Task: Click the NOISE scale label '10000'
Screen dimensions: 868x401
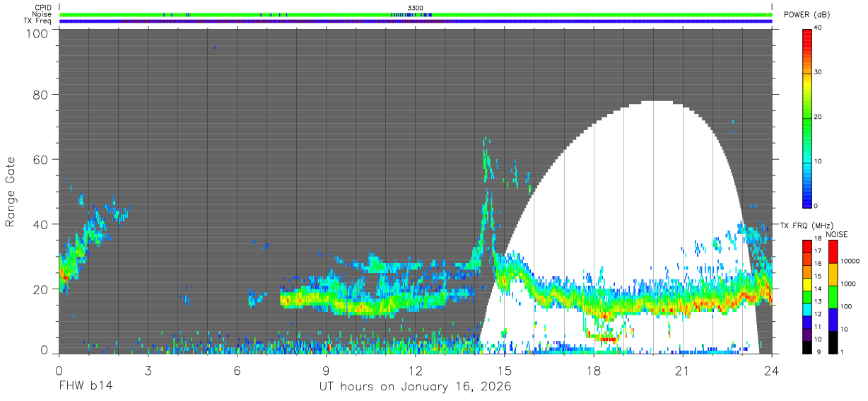Action: 850,261
